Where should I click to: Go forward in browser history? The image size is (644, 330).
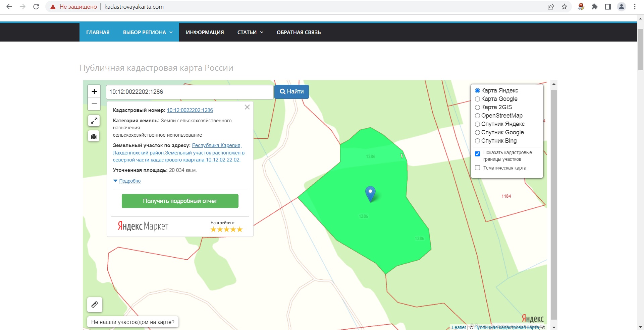pos(22,7)
